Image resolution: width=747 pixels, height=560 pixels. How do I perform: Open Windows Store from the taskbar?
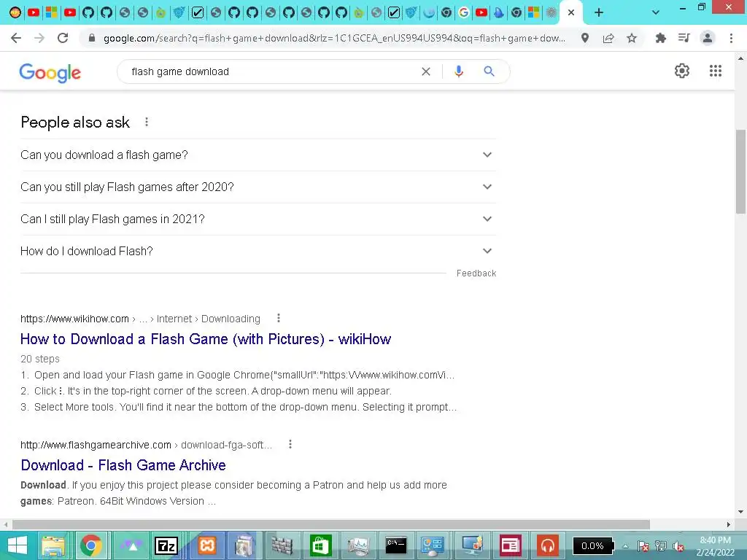tap(320, 545)
